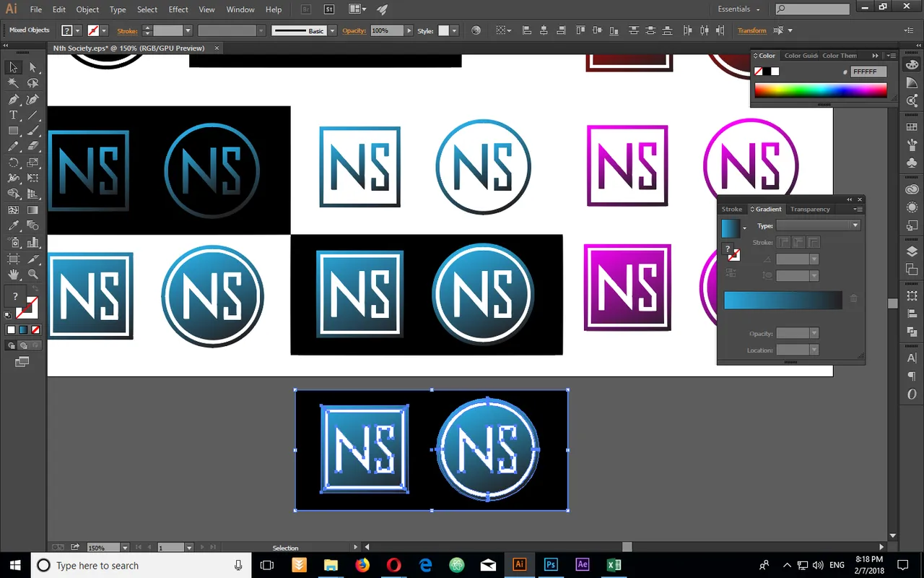
Task: Select the Free Transform tool
Action: click(x=32, y=178)
